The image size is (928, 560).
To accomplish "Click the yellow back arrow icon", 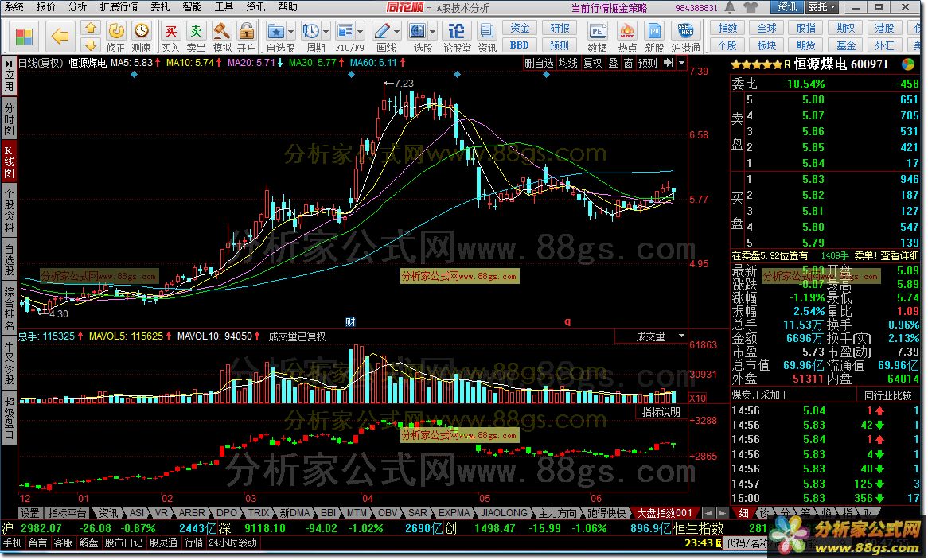I will [60, 37].
